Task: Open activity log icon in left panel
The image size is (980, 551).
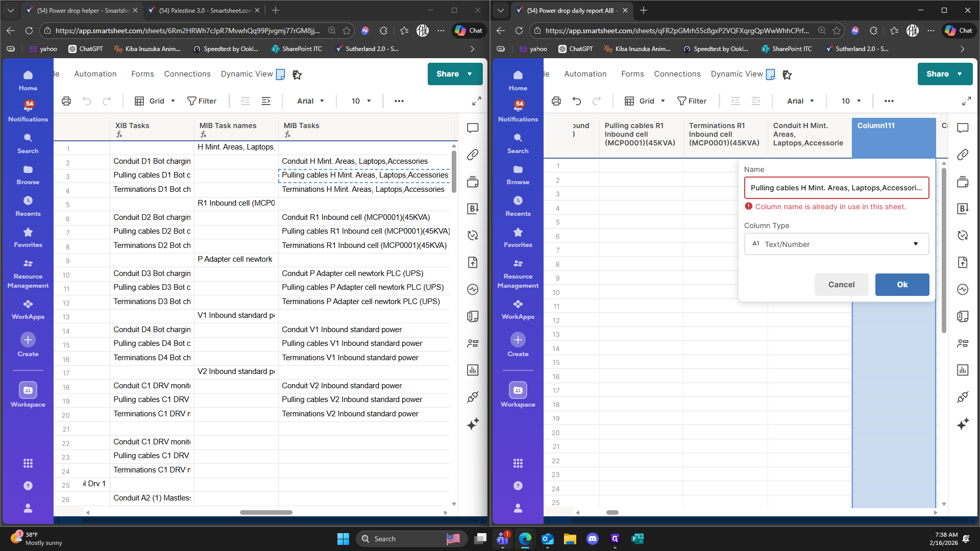Action: point(473,289)
